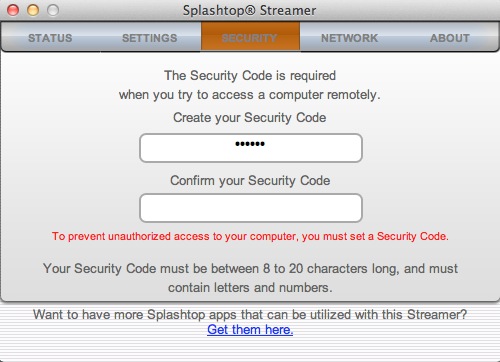Click the 'Confirm your Security Code' label
The width and height of the screenshot is (500, 362).
click(x=250, y=180)
